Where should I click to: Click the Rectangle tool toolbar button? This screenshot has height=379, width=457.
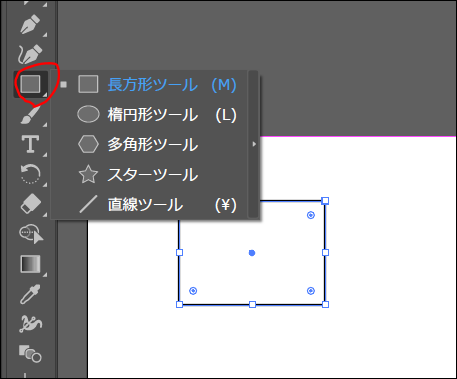30,84
